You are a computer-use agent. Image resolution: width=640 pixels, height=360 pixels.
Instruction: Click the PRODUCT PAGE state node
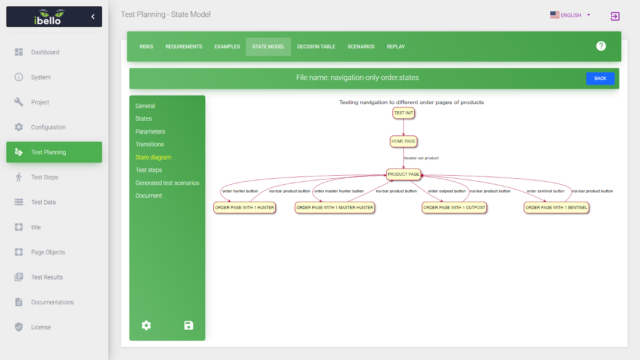(403, 174)
